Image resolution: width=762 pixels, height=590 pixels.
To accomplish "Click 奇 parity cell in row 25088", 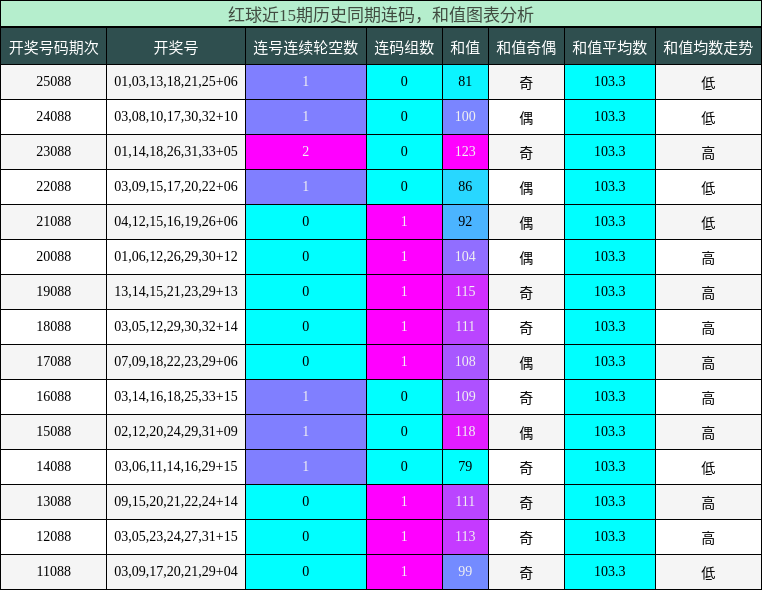I will point(526,82).
